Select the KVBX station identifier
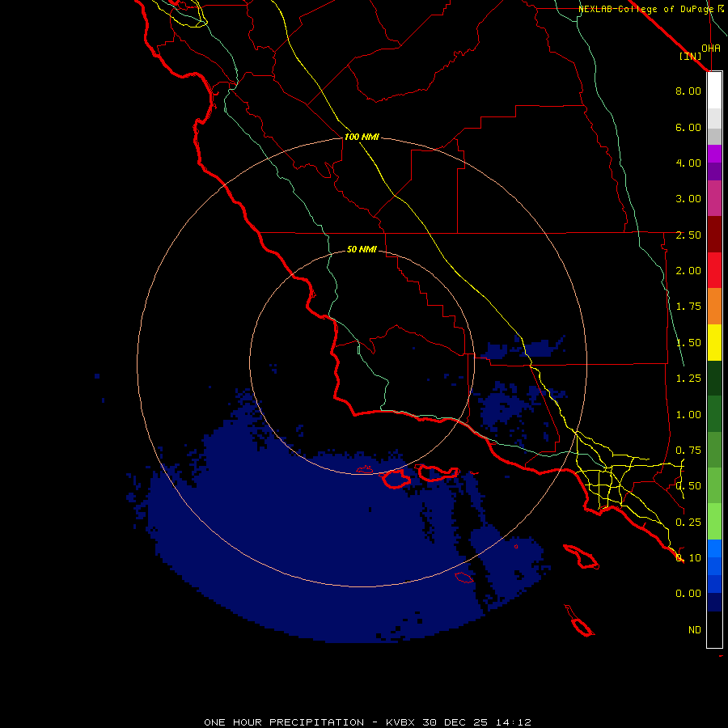Screen dimensions: 728x728 (x=400, y=722)
